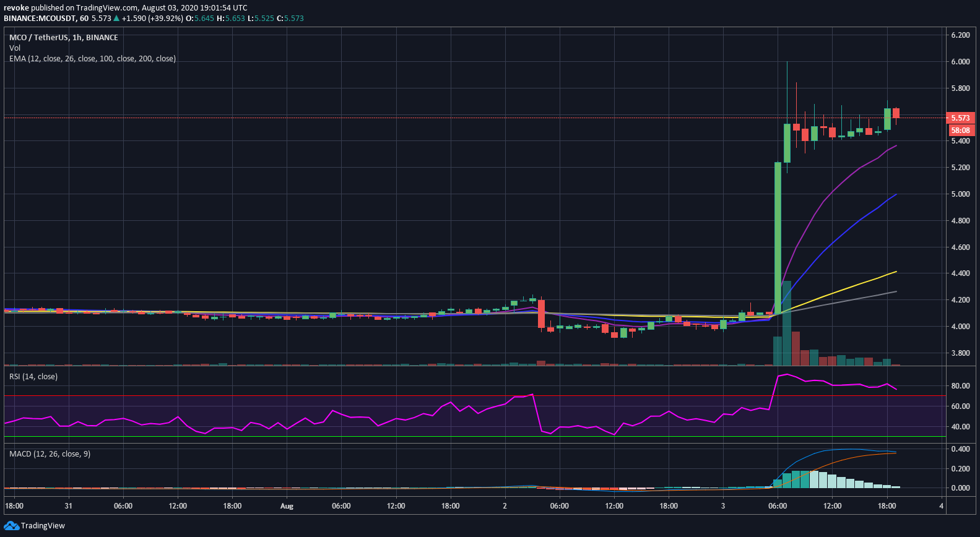Click the red current price label 5.573
The width and height of the screenshot is (980, 537).
[x=960, y=118]
